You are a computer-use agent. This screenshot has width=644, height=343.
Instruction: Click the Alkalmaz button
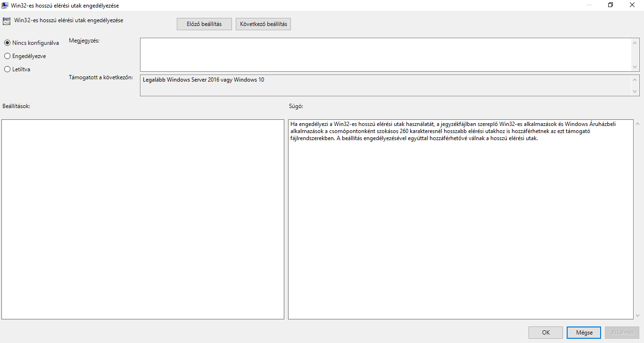(x=622, y=333)
